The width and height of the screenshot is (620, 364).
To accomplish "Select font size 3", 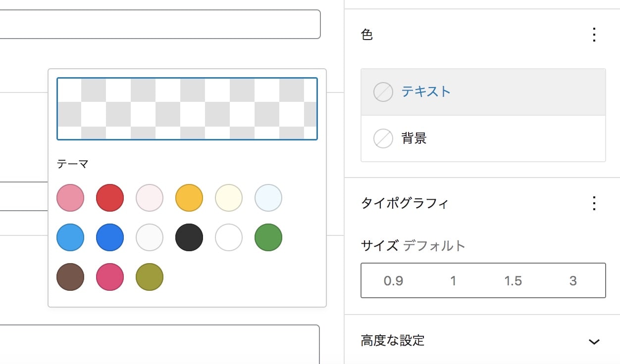I will (573, 281).
